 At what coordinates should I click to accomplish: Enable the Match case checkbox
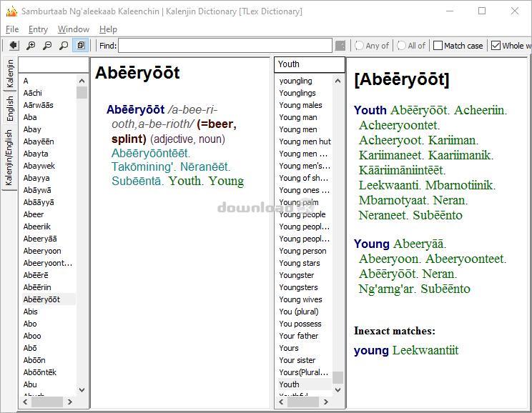pos(438,46)
